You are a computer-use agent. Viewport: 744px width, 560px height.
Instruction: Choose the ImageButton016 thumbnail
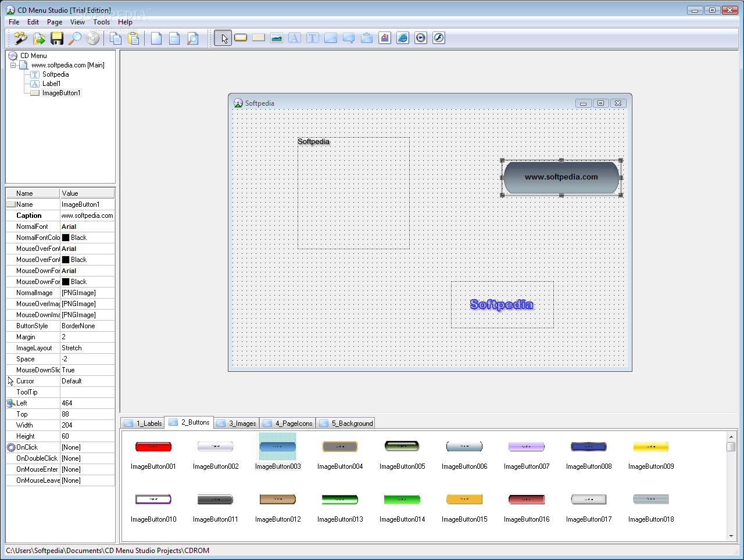(527, 500)
